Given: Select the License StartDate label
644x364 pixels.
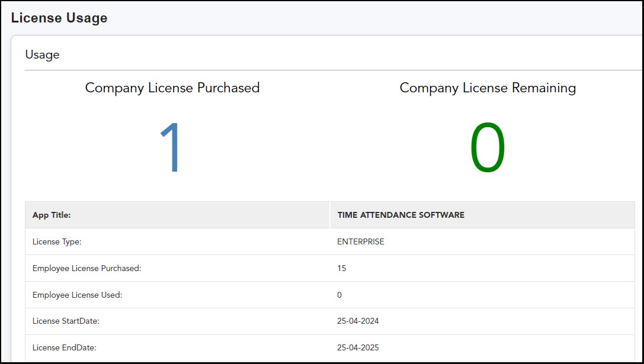Looking at the screenshot, I should coord(66,321).
